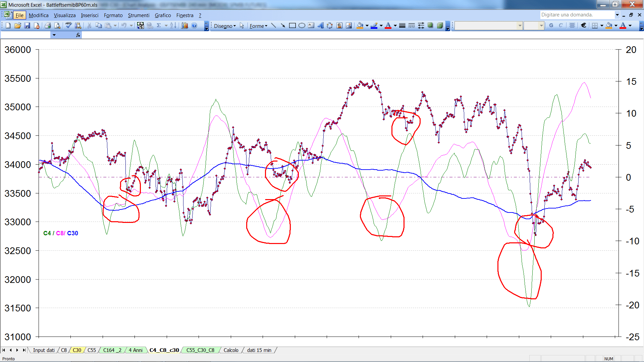644x362 pixels.
Task: Open the 3-D Style options
Action: click(440, 25)
